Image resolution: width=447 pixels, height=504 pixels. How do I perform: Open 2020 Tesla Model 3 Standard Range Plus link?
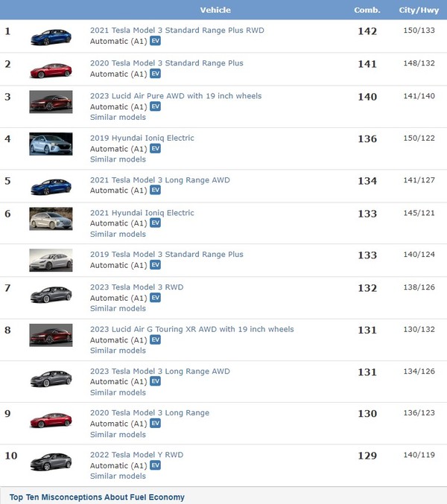pyautogui.click(x=166, y=63)
